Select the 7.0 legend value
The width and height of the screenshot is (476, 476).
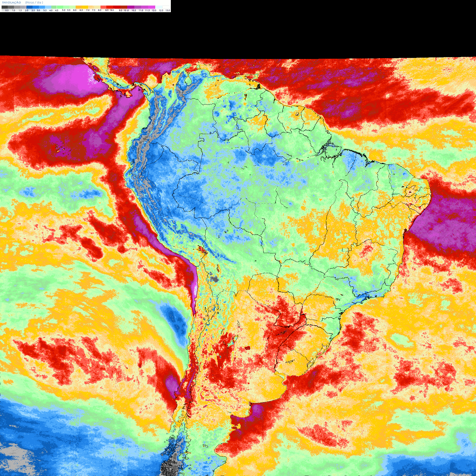coord(88,10)
